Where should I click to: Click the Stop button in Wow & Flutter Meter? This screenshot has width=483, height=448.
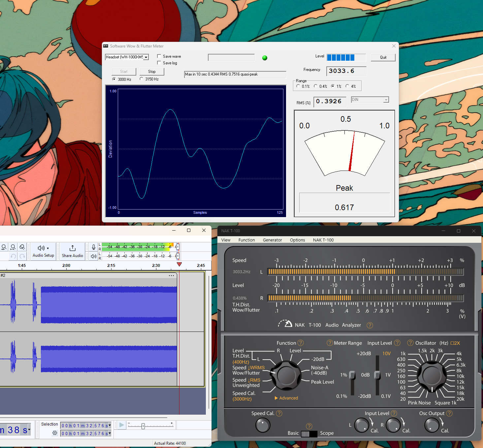tap(152, 72)
